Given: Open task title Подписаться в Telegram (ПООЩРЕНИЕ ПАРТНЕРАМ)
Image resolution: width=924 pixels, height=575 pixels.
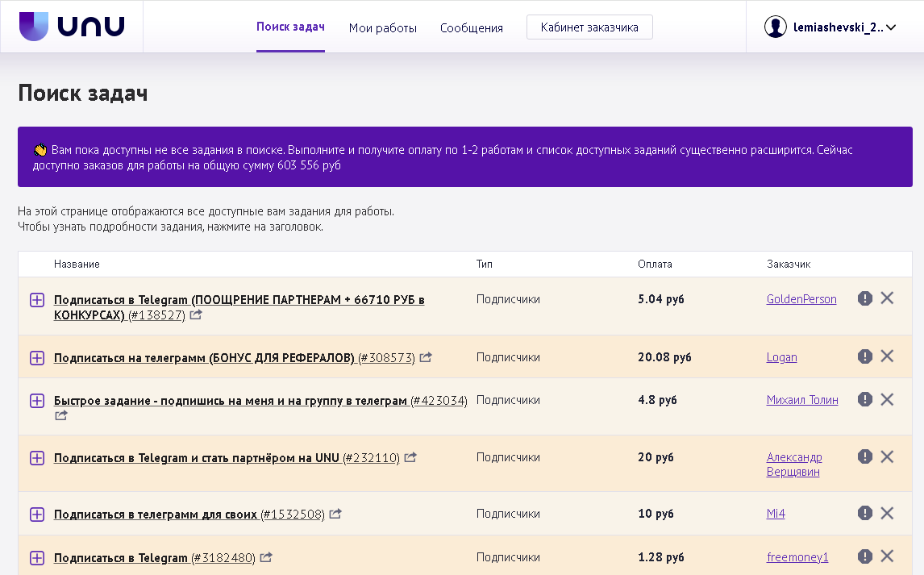Looking at the screenshot, I should (239, 307).
